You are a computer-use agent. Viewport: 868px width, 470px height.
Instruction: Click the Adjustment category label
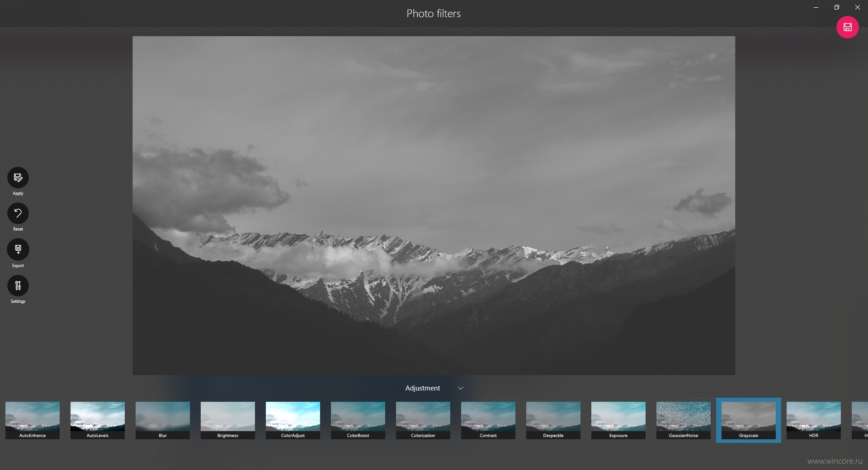point(422,388)
